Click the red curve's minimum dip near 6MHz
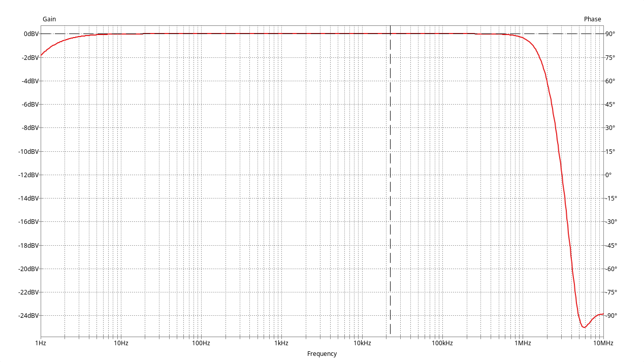644x362 pixels. pyautogui.click(x=584, y=327)
